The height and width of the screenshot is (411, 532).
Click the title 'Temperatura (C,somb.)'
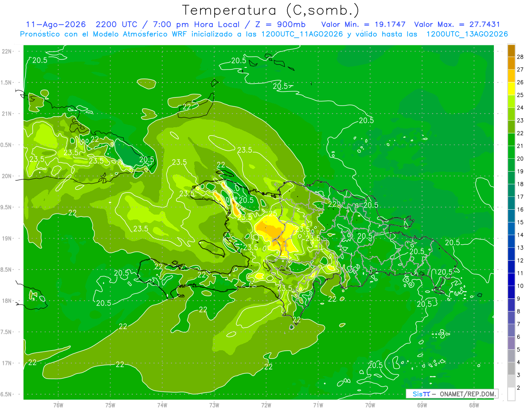point(270,10)
